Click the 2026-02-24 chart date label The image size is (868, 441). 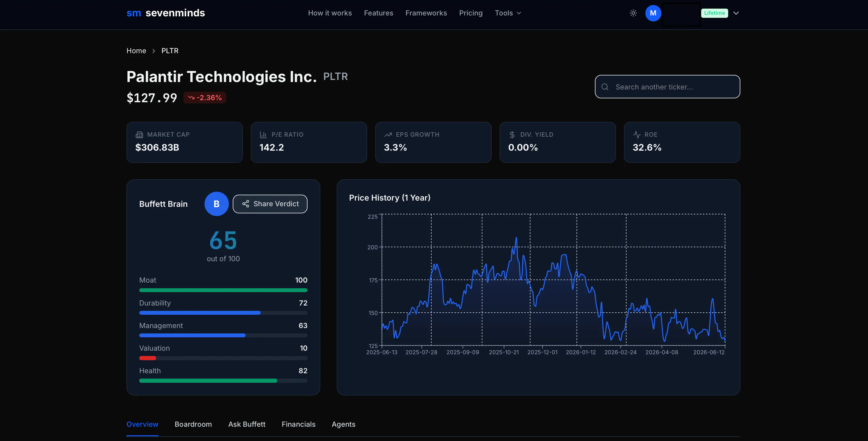click(620, 352)
